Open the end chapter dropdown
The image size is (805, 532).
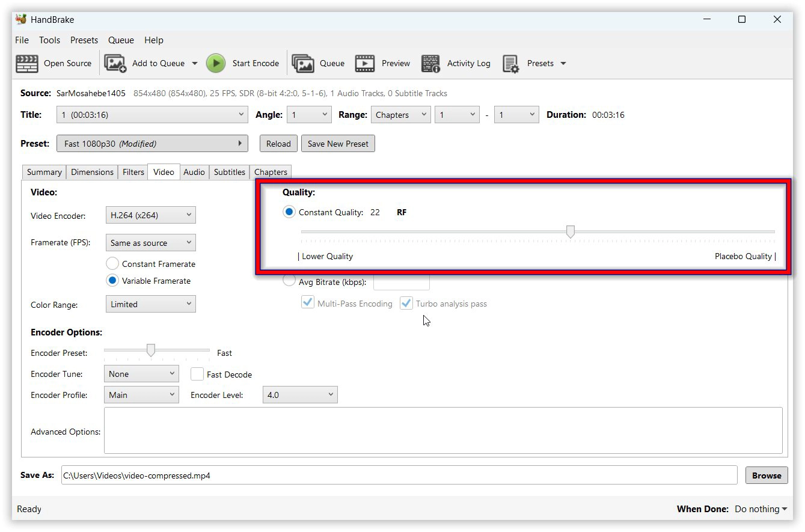tap(516, 115)
